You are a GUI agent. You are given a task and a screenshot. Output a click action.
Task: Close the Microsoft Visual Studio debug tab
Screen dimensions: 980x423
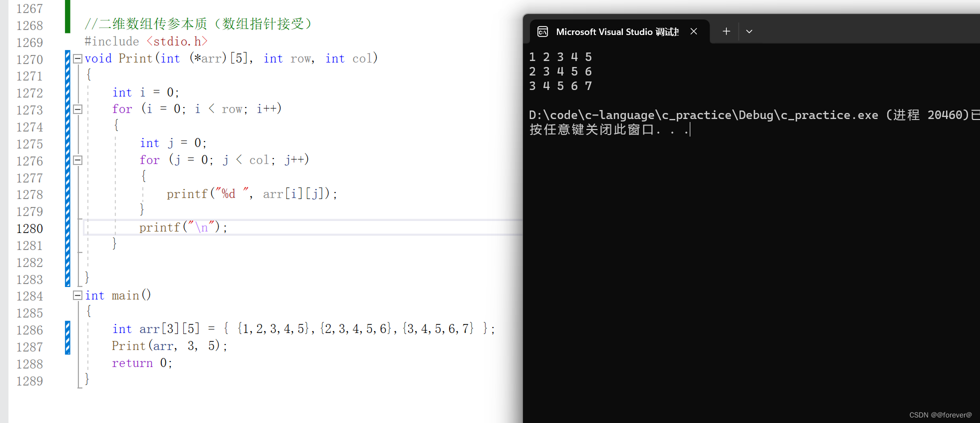click(694, 31)
